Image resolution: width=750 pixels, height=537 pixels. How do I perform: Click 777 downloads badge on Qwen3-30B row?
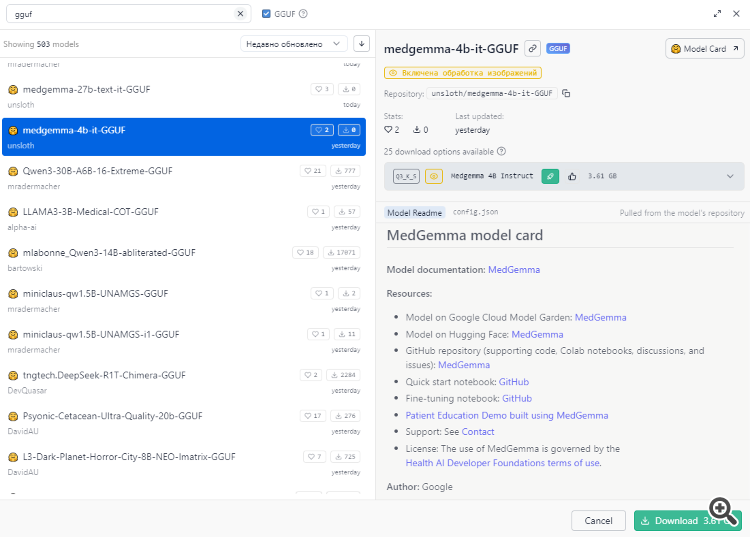tap(345, 171)
